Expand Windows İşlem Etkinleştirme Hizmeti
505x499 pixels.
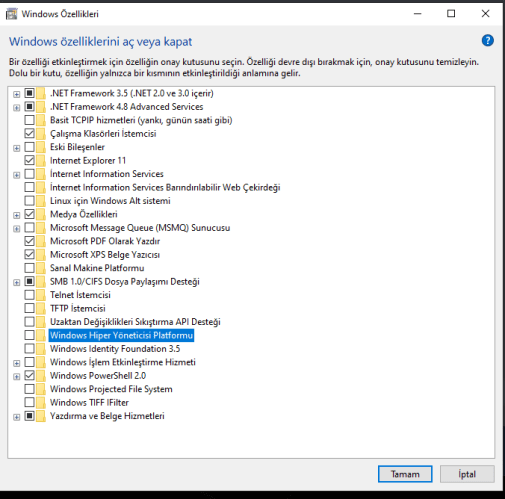pos(16,363)
